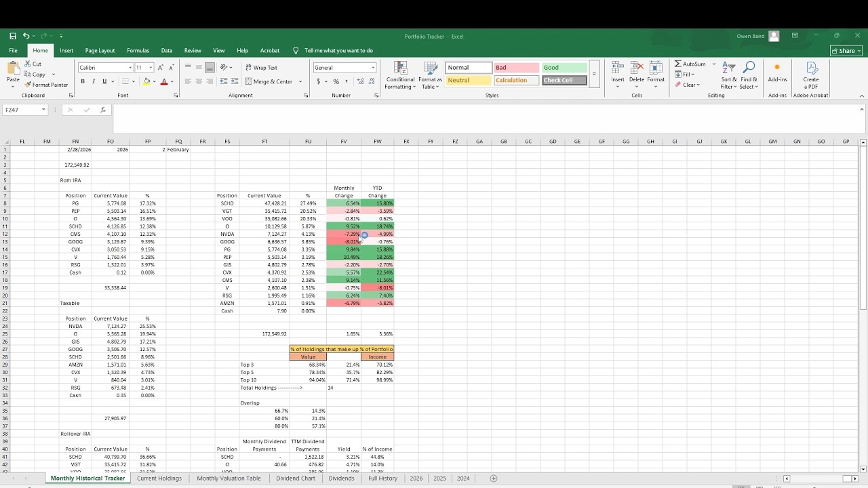This screenshot has width=868, height=488.
Task: Toggle Center horizontal alignment
Action: tap(199, 81)
